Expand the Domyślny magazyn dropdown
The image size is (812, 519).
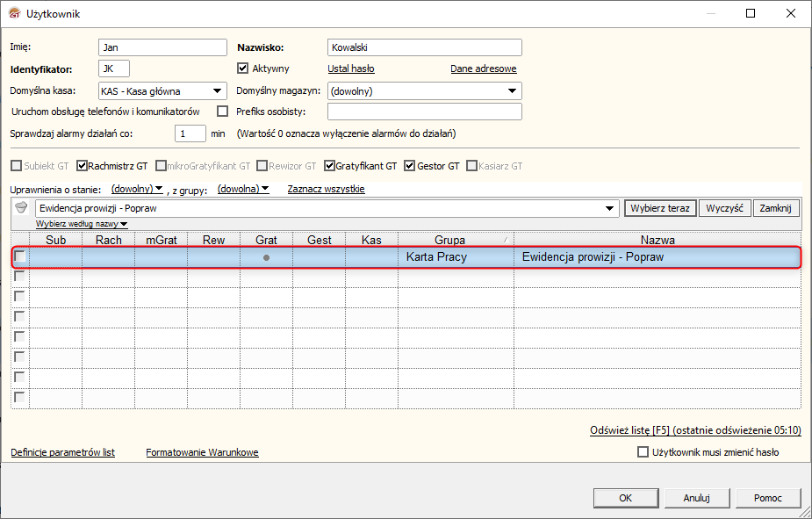point(512,90)
